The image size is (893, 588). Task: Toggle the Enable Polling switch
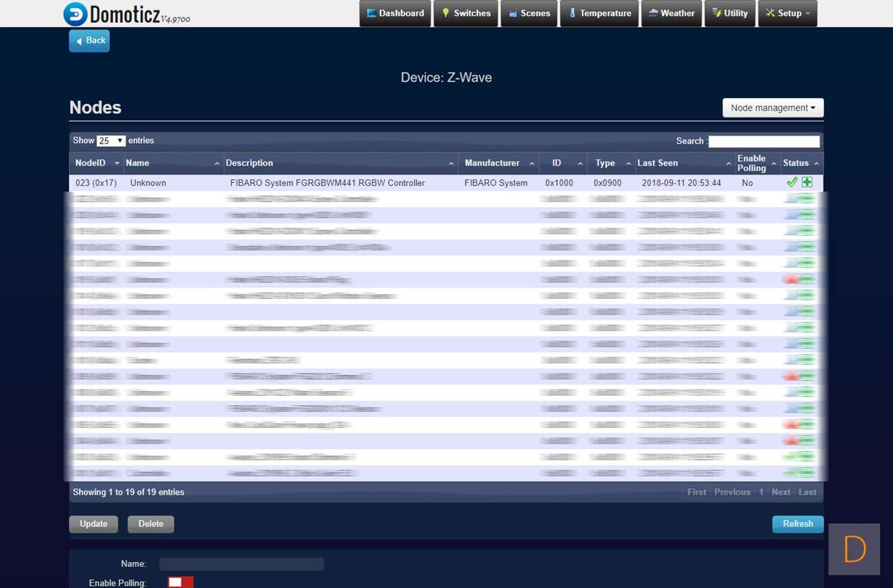[x=181, y=583]
